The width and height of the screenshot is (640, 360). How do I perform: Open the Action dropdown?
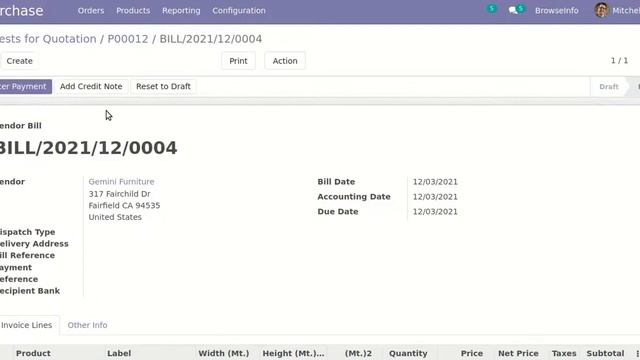coord(285,61)
